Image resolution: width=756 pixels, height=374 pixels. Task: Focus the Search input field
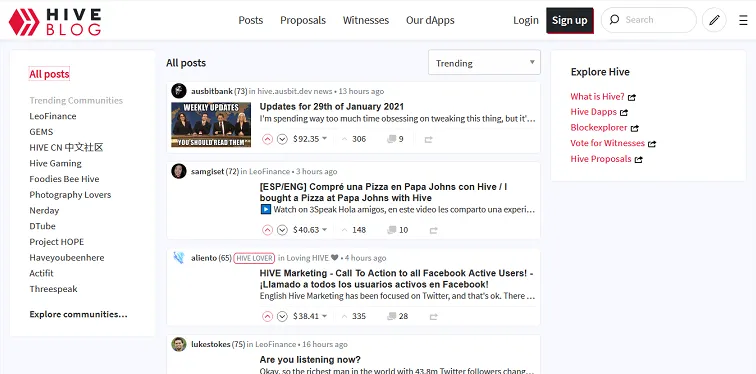pyautogui.click(x=648, y=20)
